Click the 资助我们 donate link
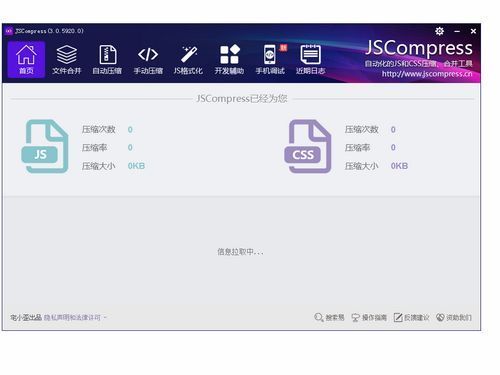500x375 pixels. [x=454, y=318]
